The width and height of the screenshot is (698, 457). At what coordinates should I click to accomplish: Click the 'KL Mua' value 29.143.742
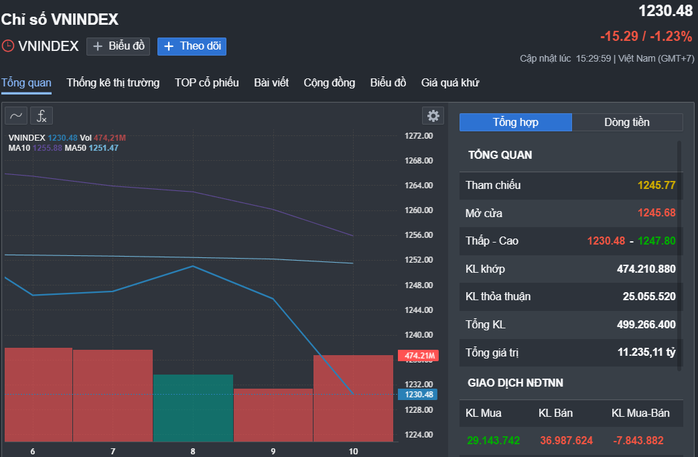click(493, 441)
